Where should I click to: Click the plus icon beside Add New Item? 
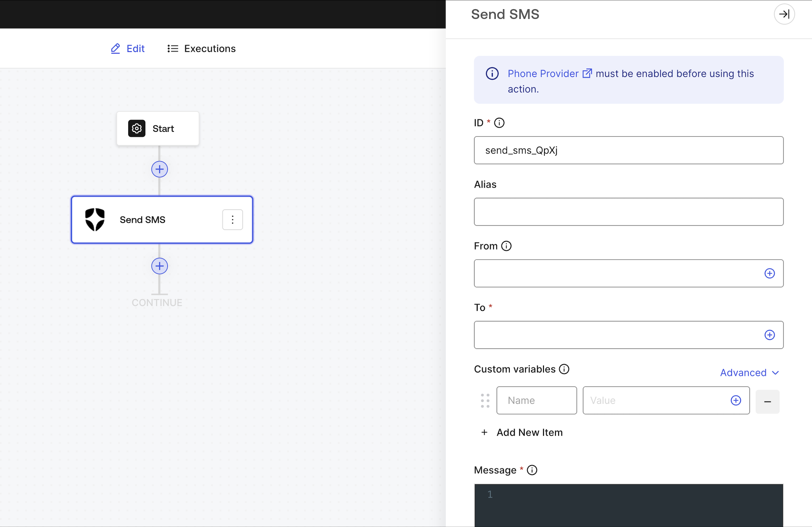tap(484, 432)
